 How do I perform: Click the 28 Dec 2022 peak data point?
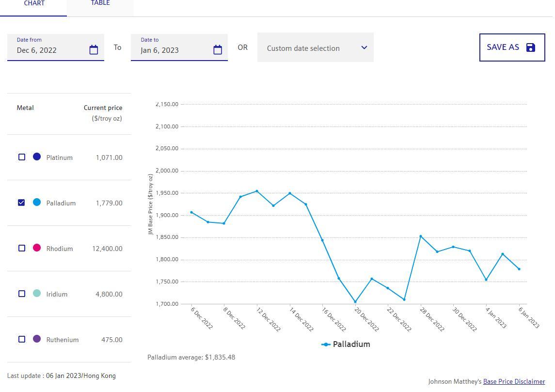click(x=421, y=236)
